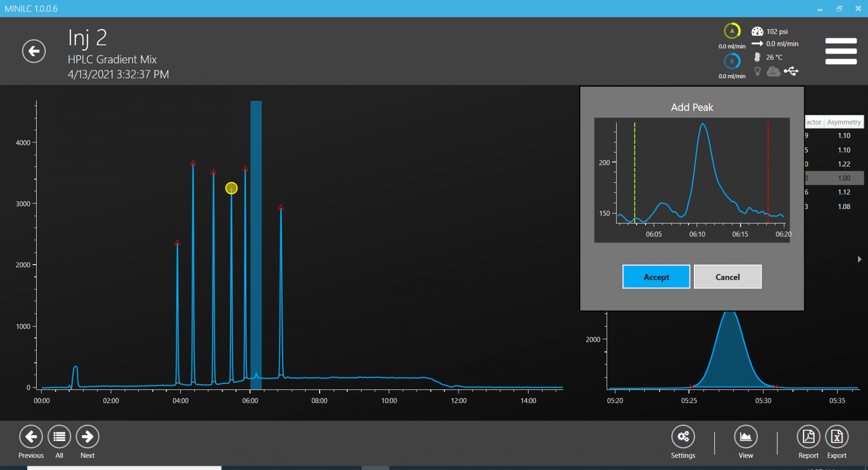Click the blue shaded selection band on chromatogram
868x470 pixels.
click(x=256, y=241)
